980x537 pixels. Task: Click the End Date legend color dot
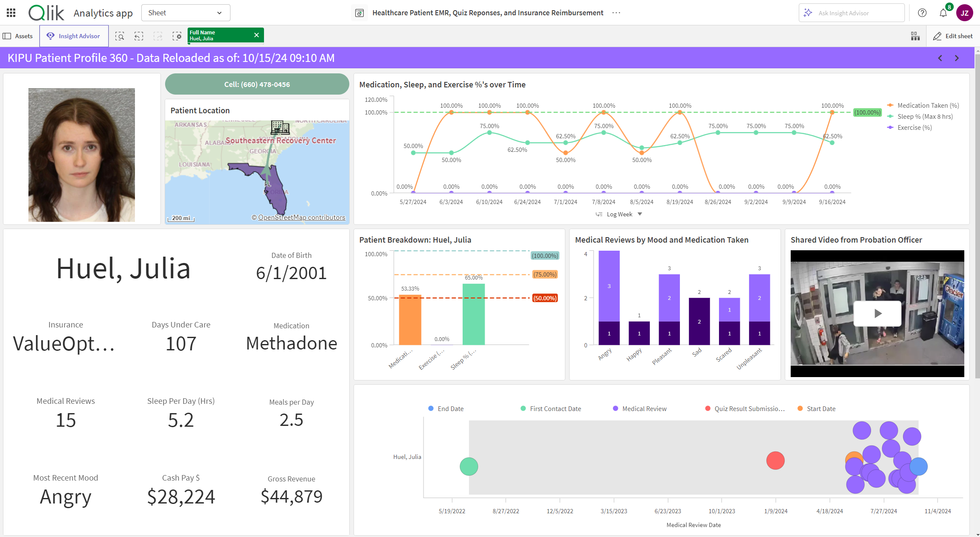[431, 408]
